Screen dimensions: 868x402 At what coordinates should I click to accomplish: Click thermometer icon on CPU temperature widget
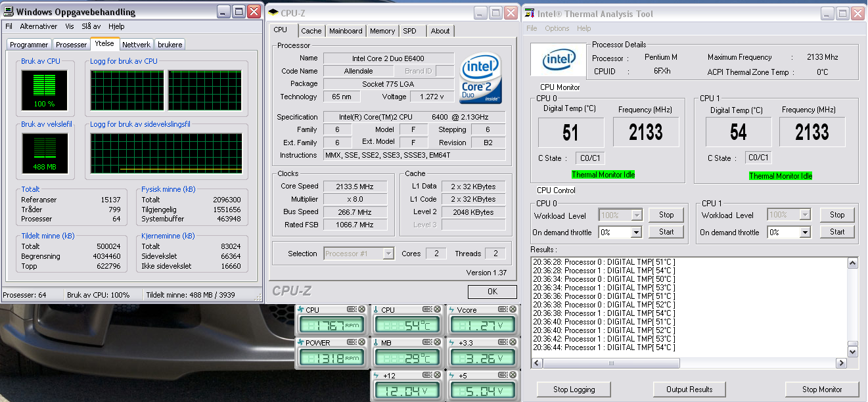point(376,310)
